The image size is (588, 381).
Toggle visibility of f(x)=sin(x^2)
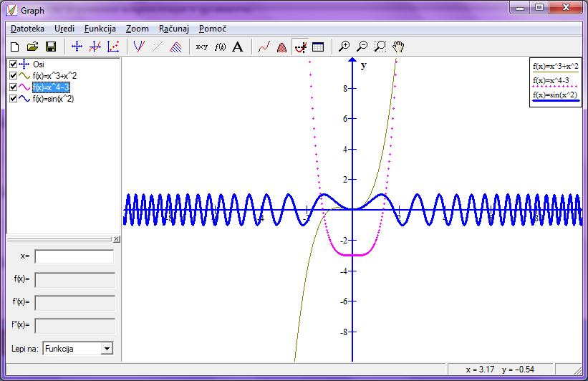13,99
